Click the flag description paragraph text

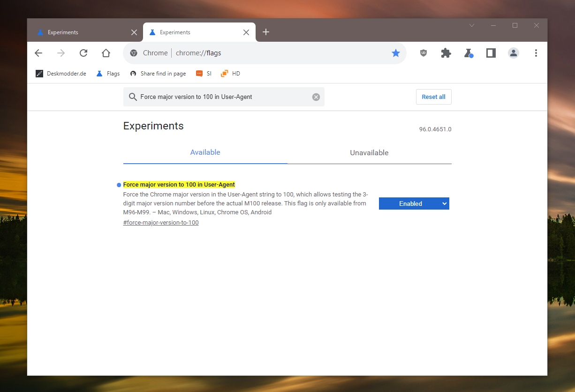(245, 204)
